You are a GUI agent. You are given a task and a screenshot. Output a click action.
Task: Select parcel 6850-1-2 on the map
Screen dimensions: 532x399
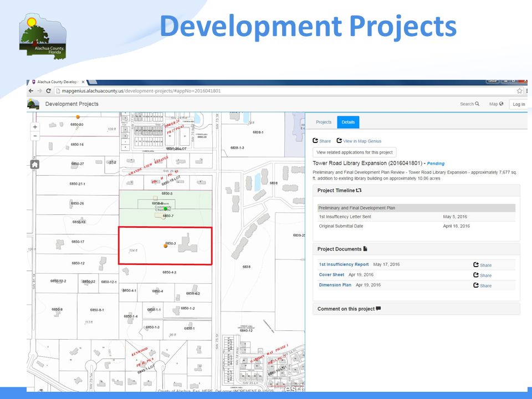188,309
